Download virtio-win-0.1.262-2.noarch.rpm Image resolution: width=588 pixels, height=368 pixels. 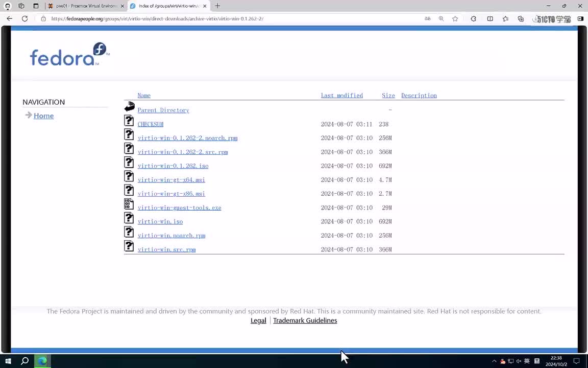click(187, 138)
